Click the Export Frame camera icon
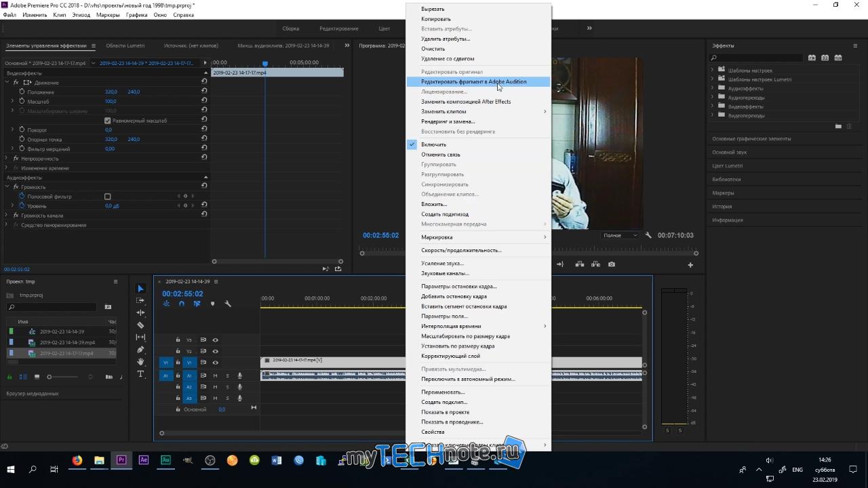The image size is (868, 488). 612,264
